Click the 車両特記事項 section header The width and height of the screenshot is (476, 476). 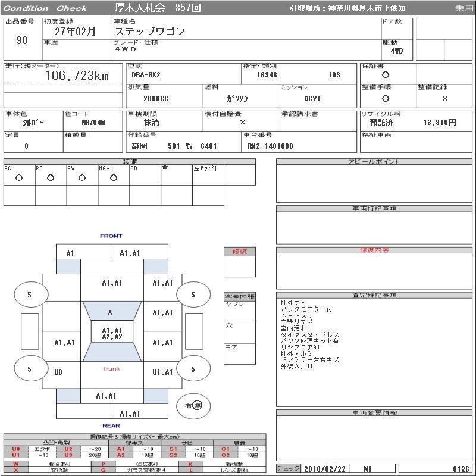click(374, 209)
